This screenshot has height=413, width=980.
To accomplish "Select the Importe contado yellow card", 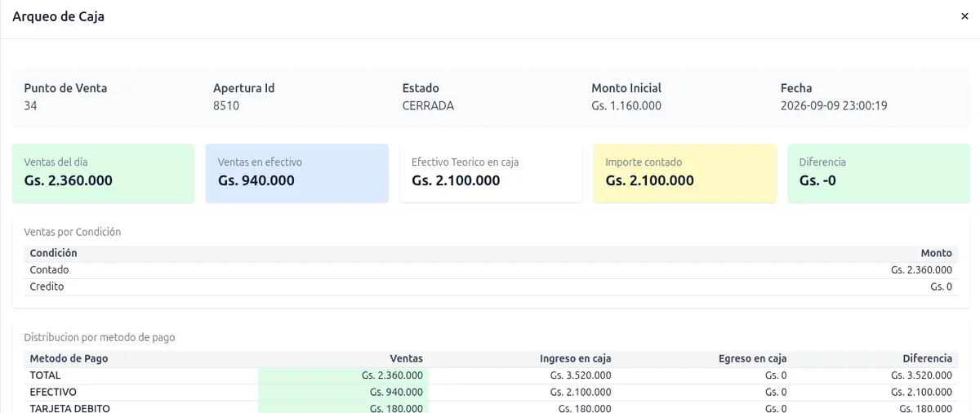I will coord(684,173).
